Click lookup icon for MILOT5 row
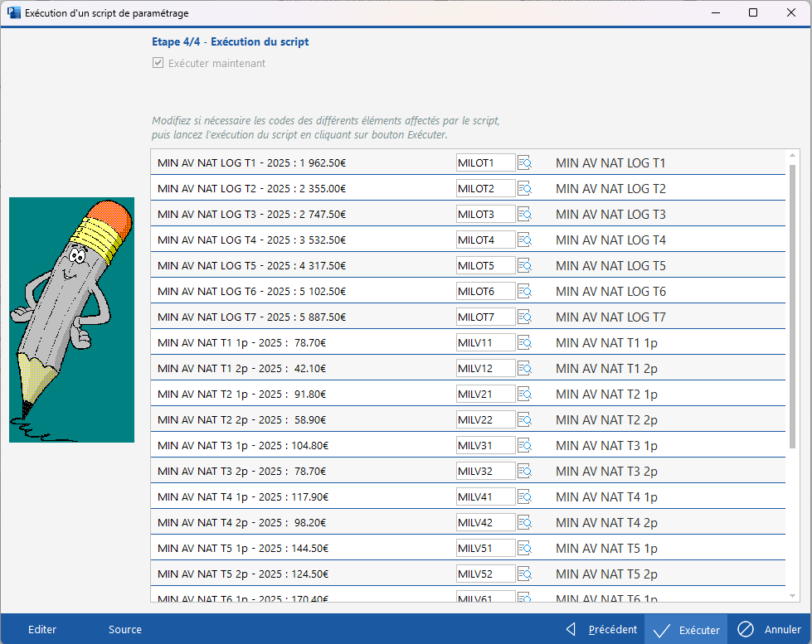Image resolution: width=812 pixels, height=644 pixels. click(x=524, y=266)
